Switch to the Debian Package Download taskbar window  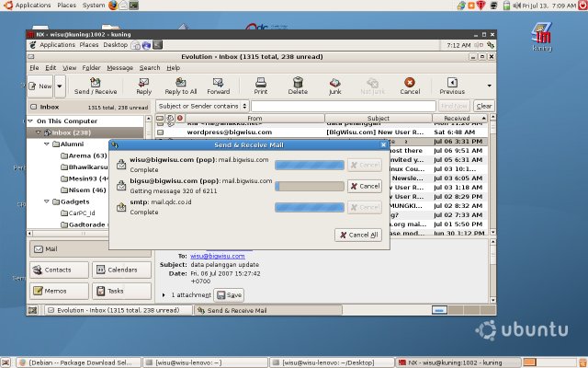point(79,362)
